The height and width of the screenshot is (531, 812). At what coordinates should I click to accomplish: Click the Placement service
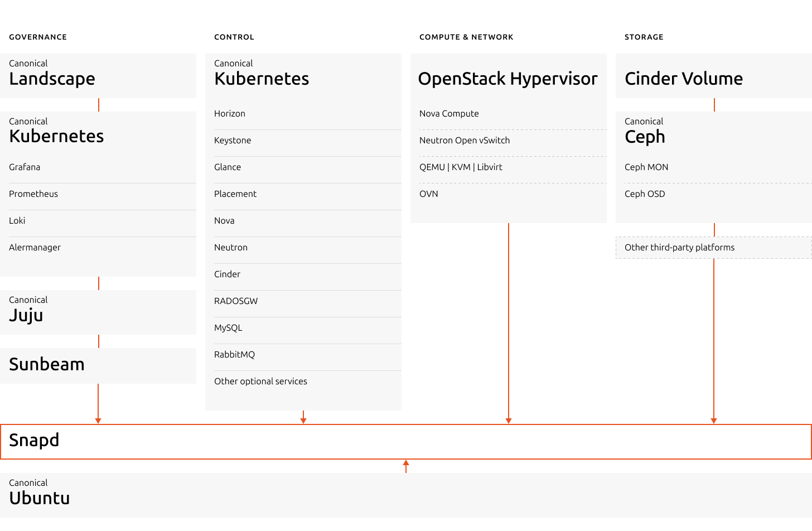(x=235, y=194)
